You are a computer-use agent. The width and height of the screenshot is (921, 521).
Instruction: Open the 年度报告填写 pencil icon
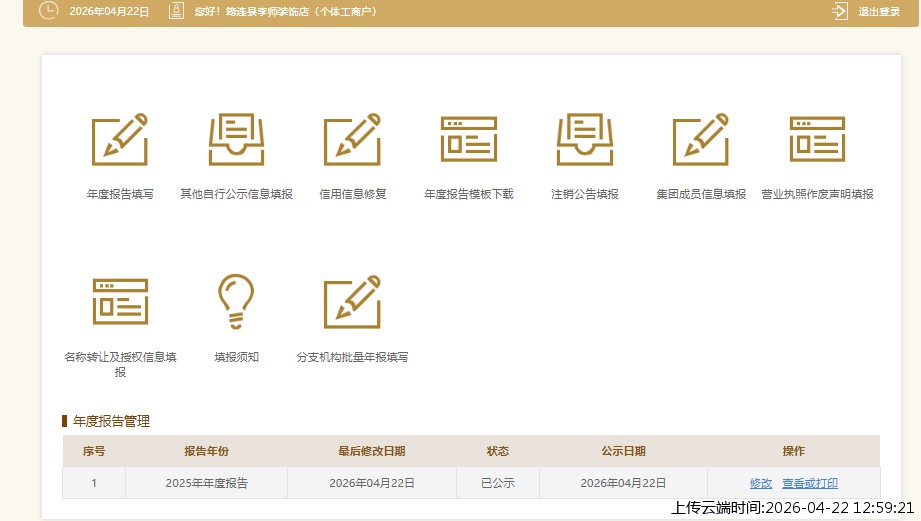(120, 140)
